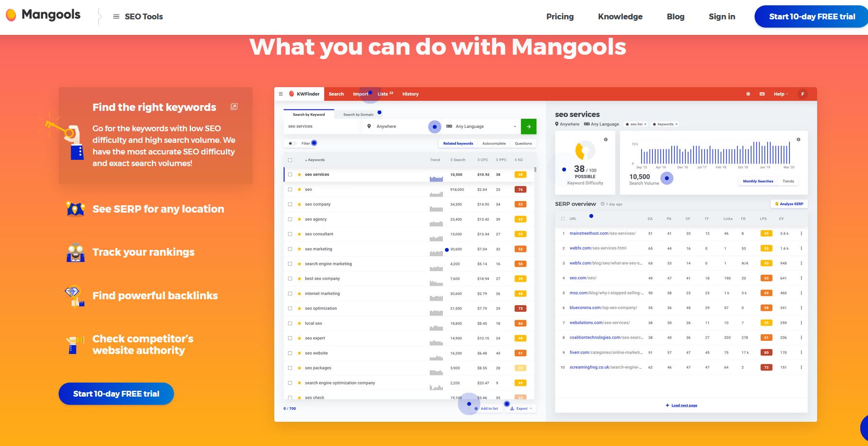This screenshot has height=446, width=868.
Task: Switch to Search by Domain tab
Action: (358, 115)
